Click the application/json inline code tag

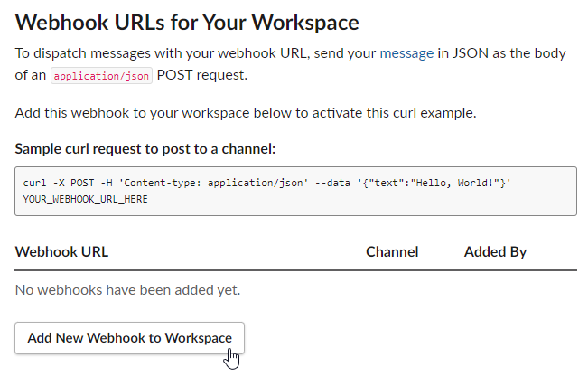(102, 76)
